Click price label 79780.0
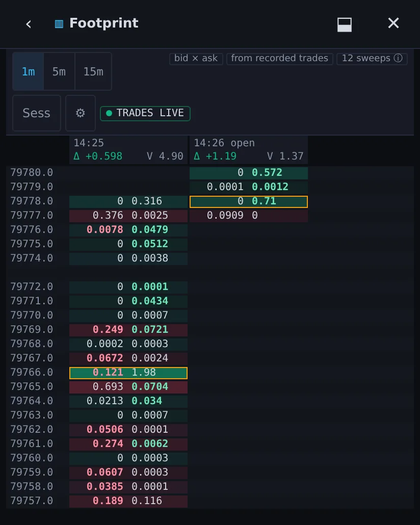420x525 pixels. (32, 172)
